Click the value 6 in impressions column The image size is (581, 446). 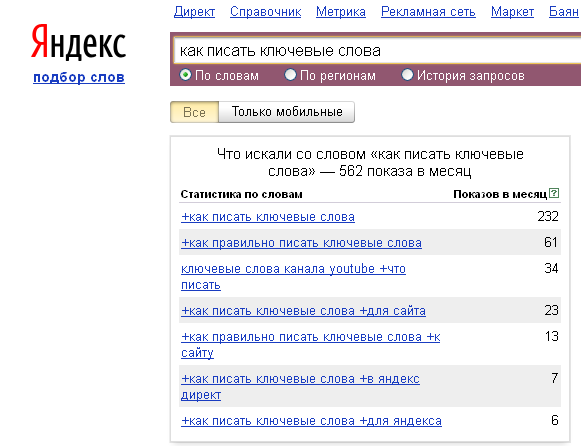555,420
